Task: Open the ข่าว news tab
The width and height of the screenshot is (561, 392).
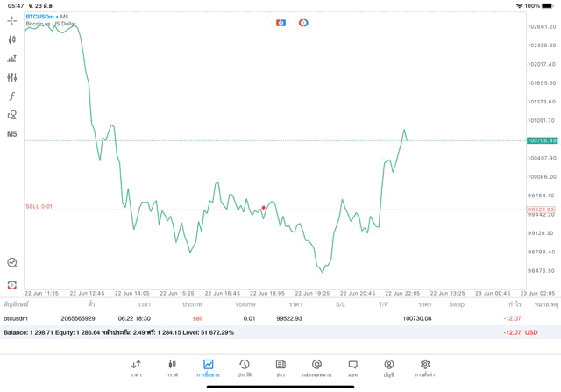Action: click(x=280, y=367)
